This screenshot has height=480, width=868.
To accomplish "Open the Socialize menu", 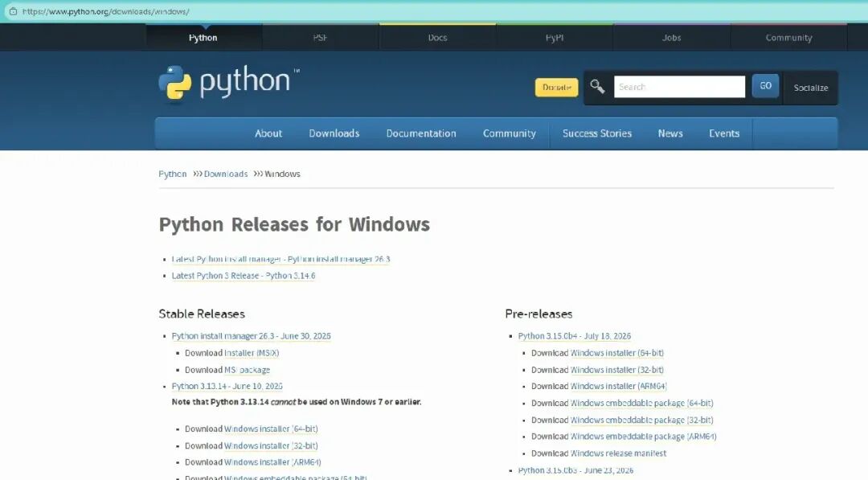I will (x=810, y=88).
